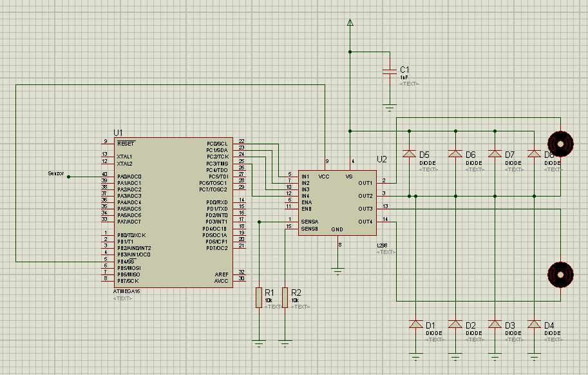The width and height of the screenshot is (588, 375).
Task: Click the L298 part name text
Action: (x=382, y=245)
